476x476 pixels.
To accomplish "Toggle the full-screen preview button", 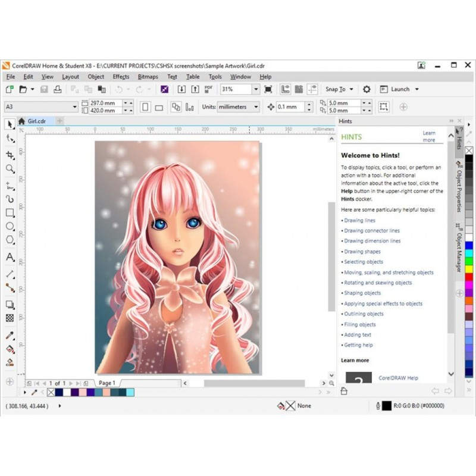I will (268, 89).
